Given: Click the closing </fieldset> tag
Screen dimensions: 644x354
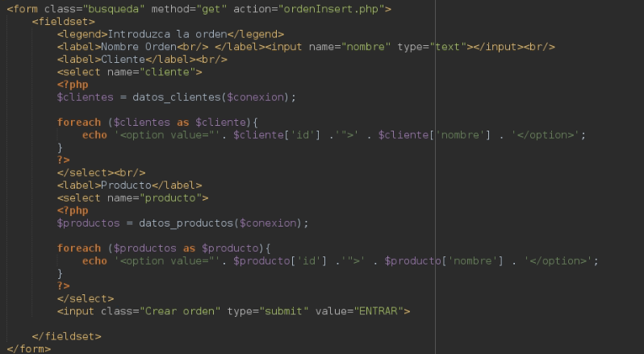Looking at the screenshot, I should tap(66, 336).
